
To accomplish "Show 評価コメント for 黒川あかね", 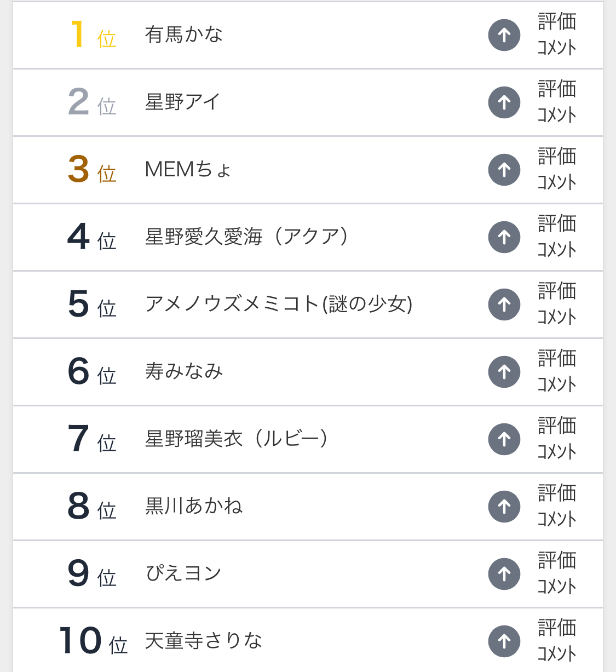I will [x=556, y=507].
